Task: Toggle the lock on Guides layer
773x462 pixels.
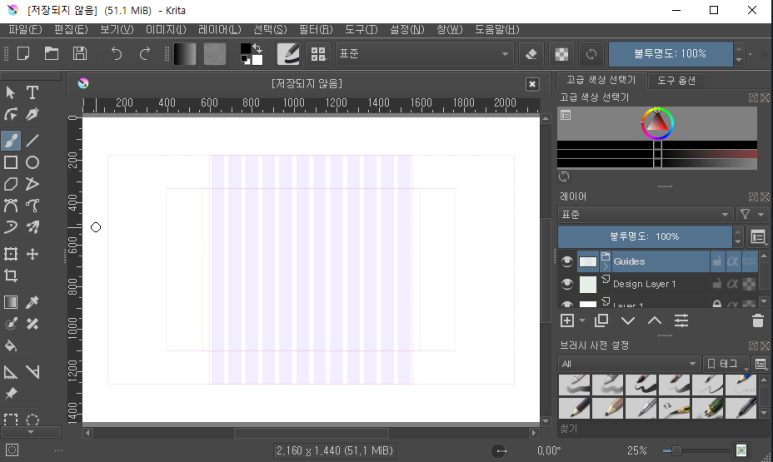Action: point(716,262)
